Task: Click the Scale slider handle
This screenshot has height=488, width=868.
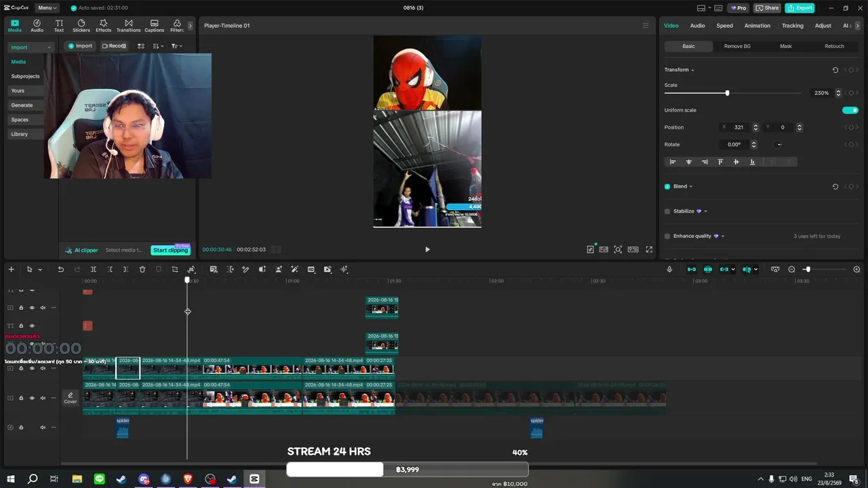Action: [x=727, y=93]
